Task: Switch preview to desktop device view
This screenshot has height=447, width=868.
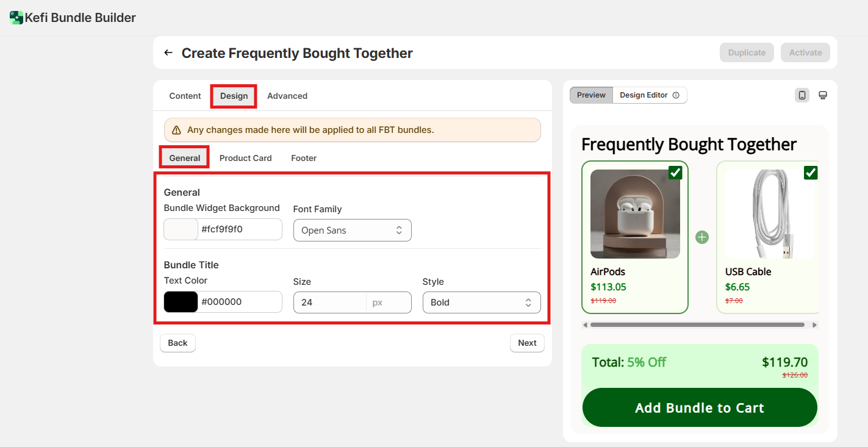Action: click(823, 95)
